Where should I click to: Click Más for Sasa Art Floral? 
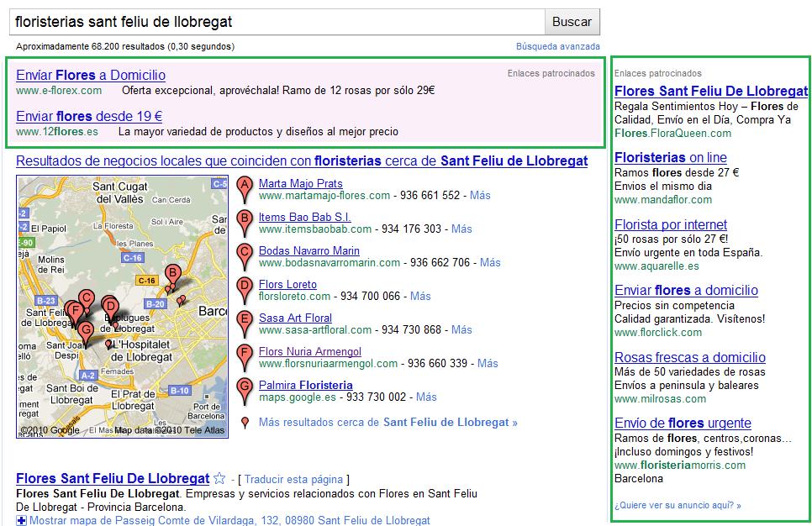[x=461, y=329]
